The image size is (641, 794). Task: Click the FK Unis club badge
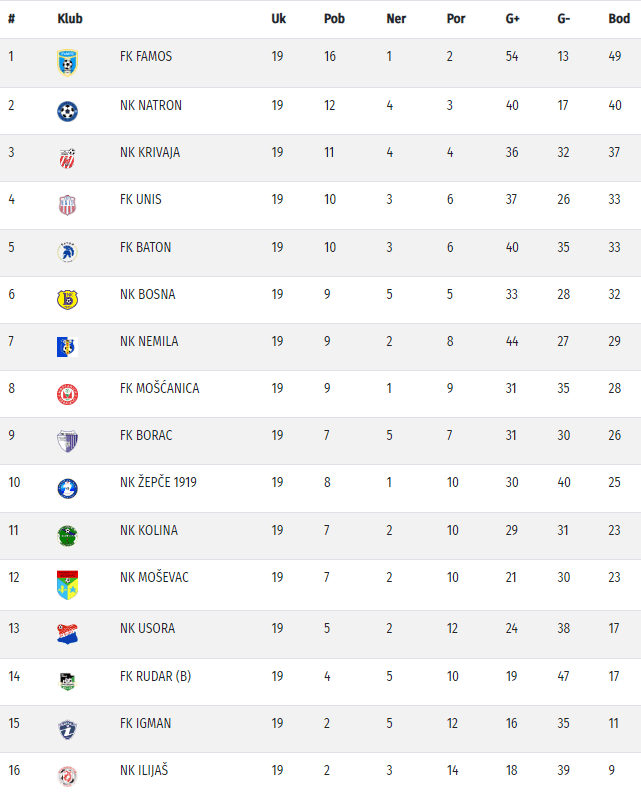point(67,205)
